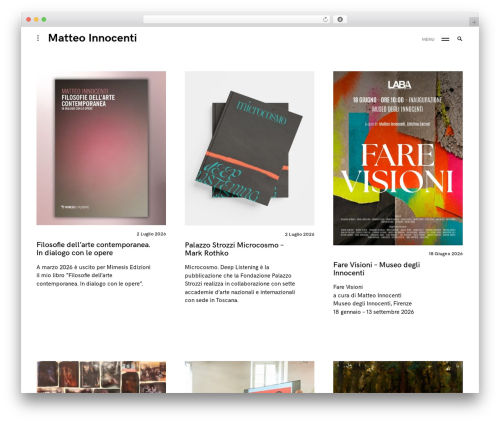Open article title 'Fare Visioni – Museo degli Innocenti'
The image size is (500, 423).
tap(377, 269)
